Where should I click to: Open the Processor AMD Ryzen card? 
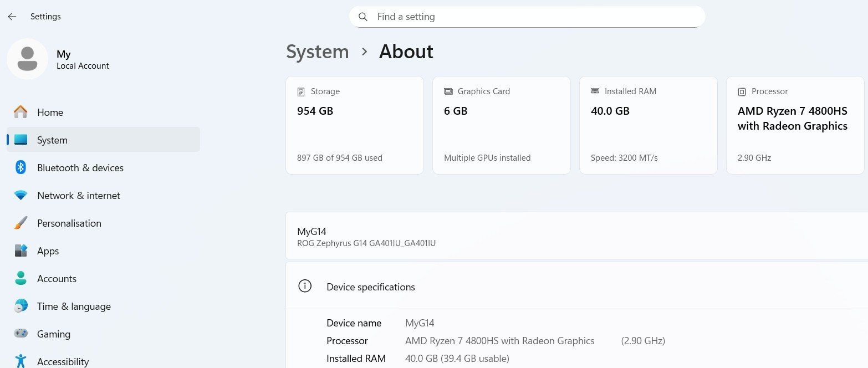tap(795, 125)
